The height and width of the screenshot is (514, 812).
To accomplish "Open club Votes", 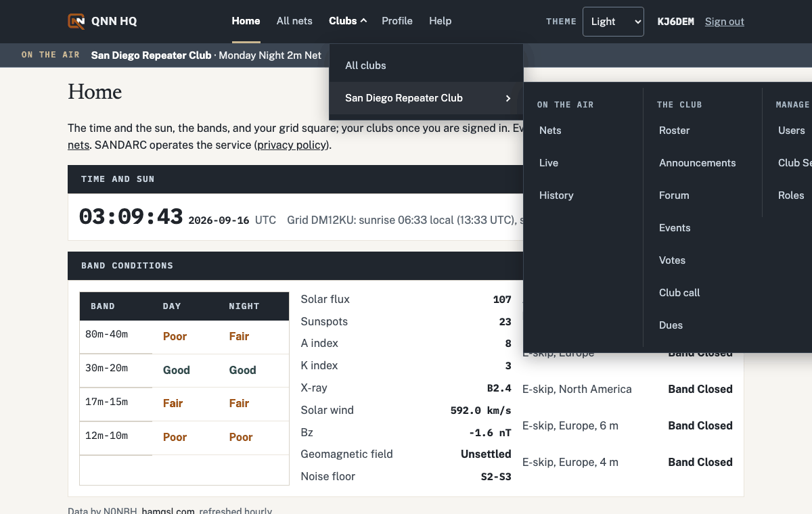I will pyautogui.click(x=672, y=260).
